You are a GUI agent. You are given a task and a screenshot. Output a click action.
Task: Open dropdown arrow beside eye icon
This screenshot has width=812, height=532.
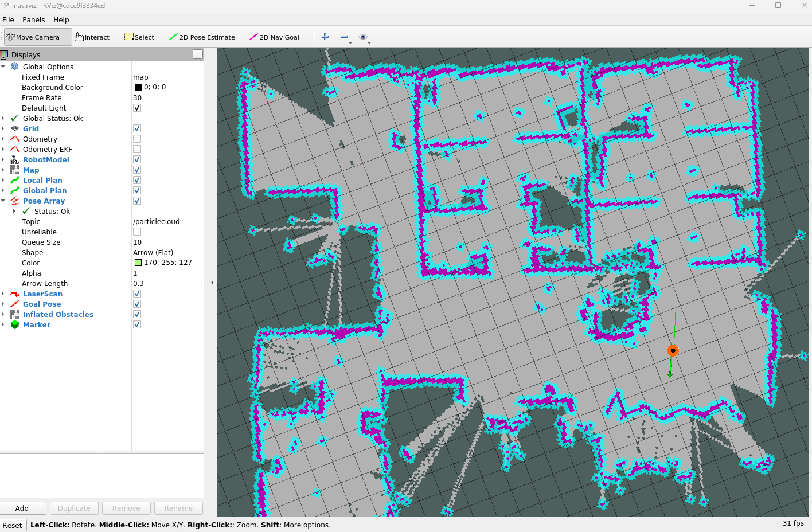click(x=369, y=43)
